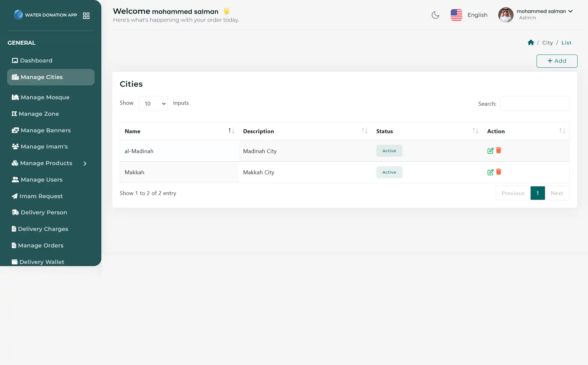This screenshot has height=365, width=588.
Task: Click the Add button above the Cities table
Action: pos(557,61)
